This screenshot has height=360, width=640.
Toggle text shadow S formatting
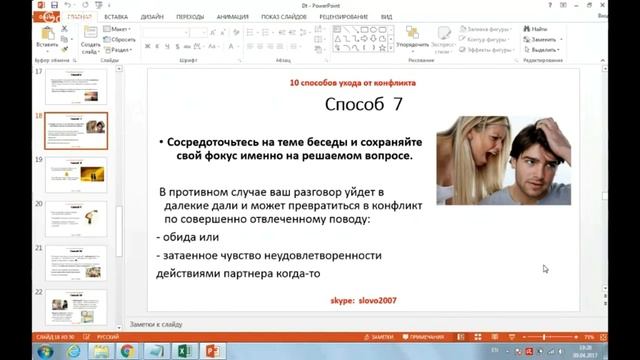point(177,47)
